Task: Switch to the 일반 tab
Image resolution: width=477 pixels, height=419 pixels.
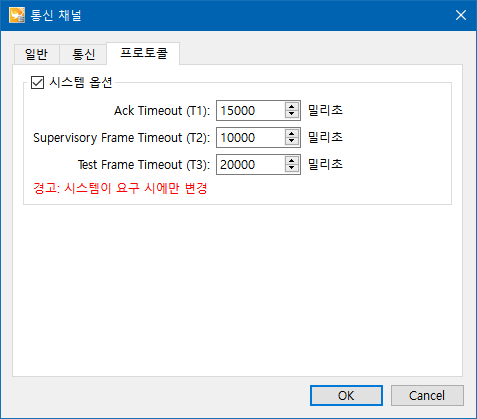Action: [37, 54]
